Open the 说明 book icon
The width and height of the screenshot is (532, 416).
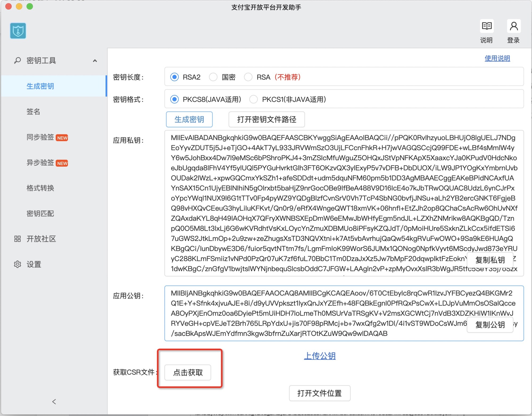[487, 26]
